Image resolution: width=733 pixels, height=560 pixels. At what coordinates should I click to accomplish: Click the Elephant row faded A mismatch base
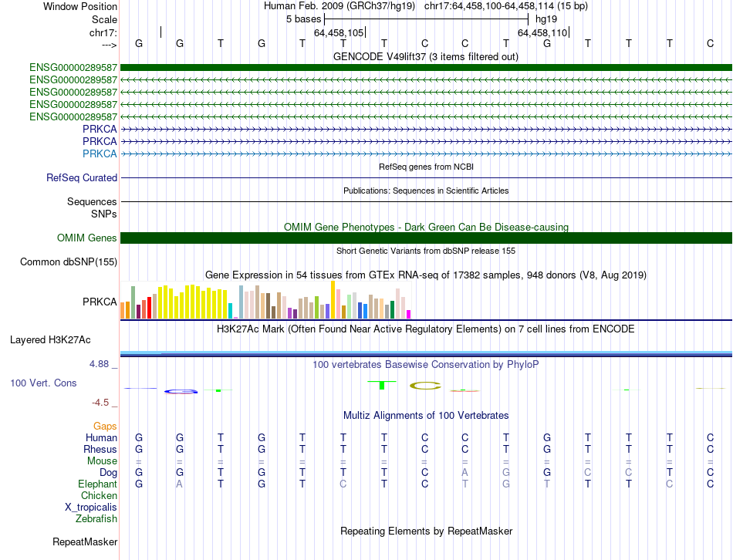(180, 484)
